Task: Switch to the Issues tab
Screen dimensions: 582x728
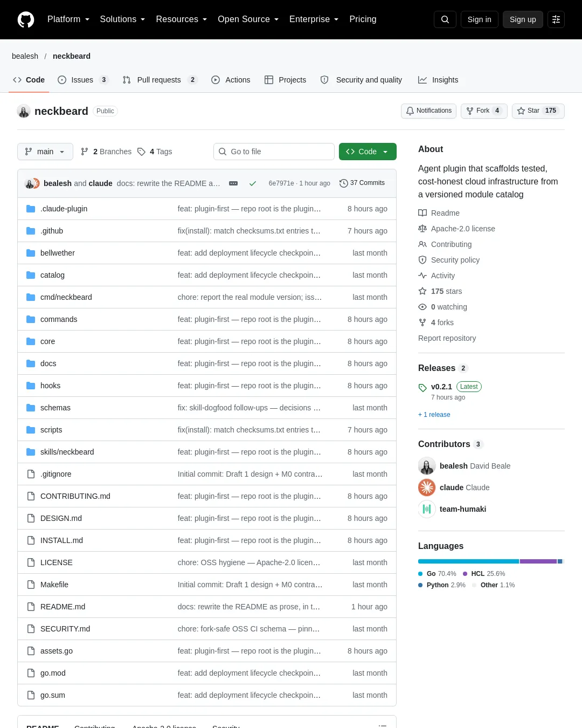Action: (83, 80)
